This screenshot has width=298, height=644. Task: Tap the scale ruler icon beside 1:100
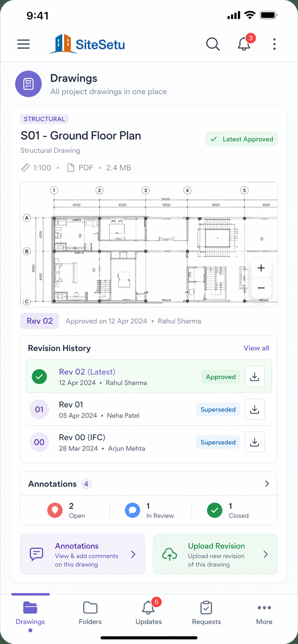point(26,168)
